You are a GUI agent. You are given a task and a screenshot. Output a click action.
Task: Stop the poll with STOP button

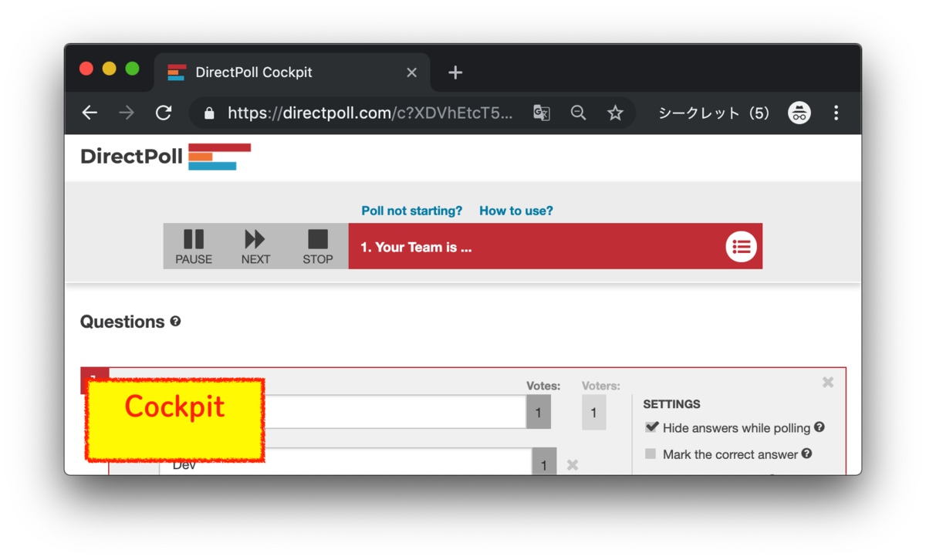(x=317, y=247)
